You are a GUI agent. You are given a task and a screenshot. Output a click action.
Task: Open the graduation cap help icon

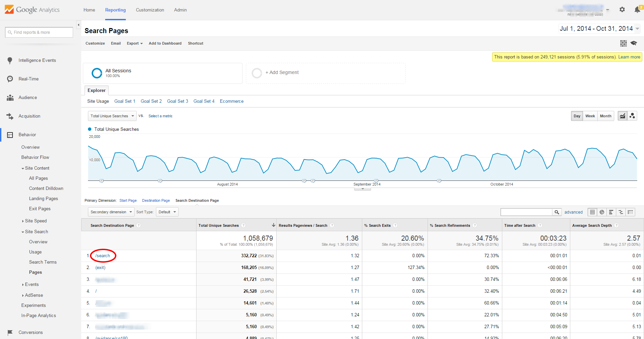point(634,43)
